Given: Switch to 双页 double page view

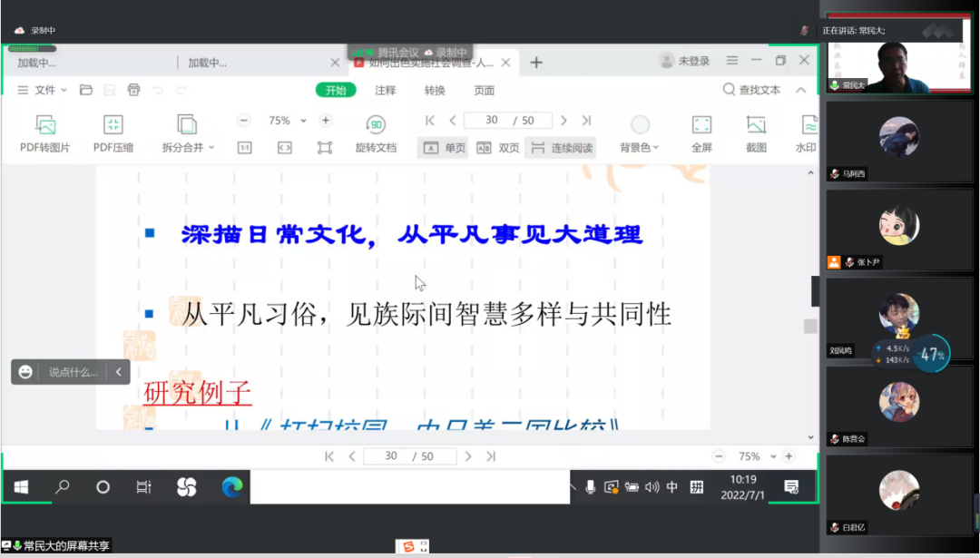Looking at the screenshot, I should point(498,148).
